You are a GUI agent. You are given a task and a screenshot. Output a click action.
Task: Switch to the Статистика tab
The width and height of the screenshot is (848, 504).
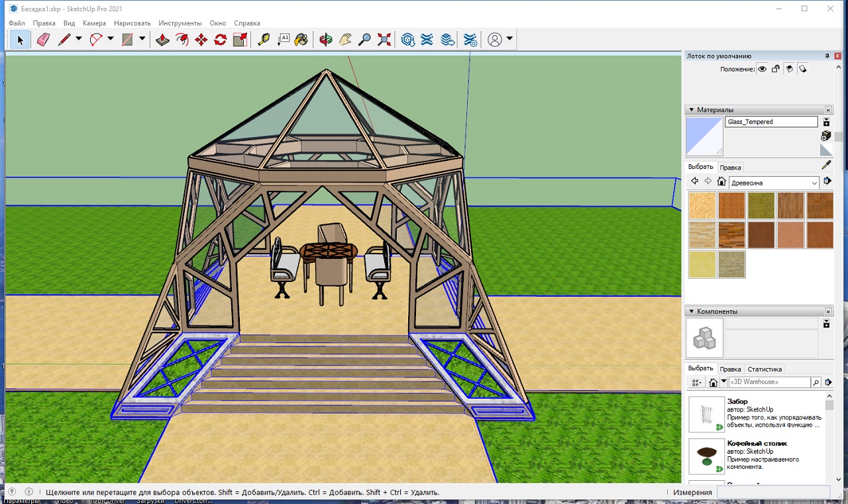coord(765,369)
